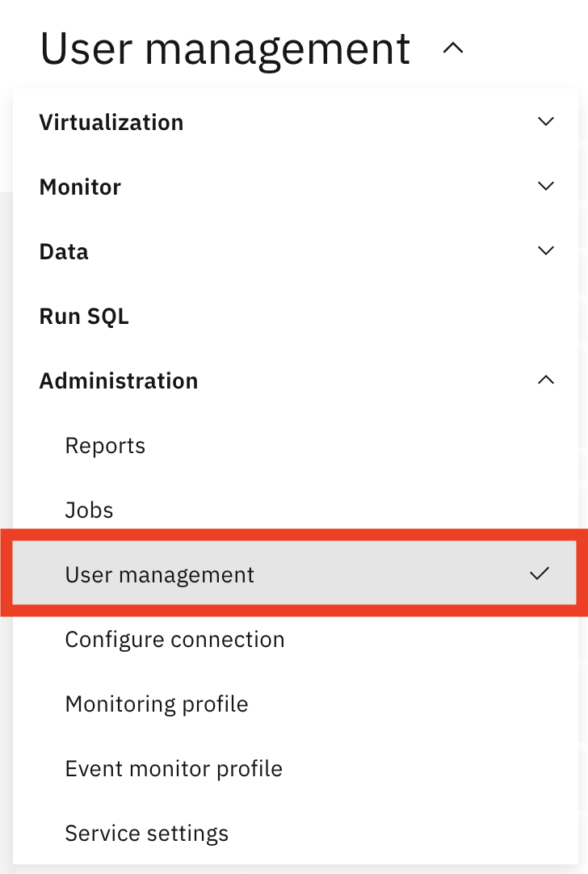Open Event monitor profile
Screen dimensions: 588x874
(174, 768)
